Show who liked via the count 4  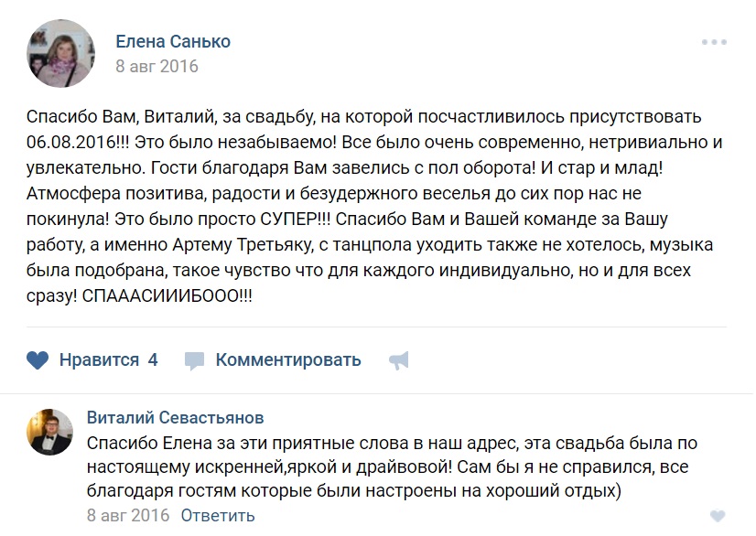pyautogui.click(x=153, y=360)
